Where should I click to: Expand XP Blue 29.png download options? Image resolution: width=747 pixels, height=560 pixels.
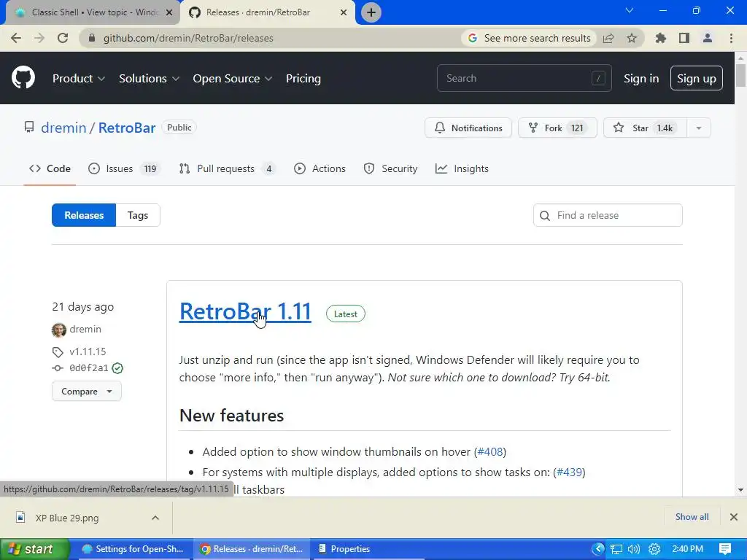(x=155, y=518)
